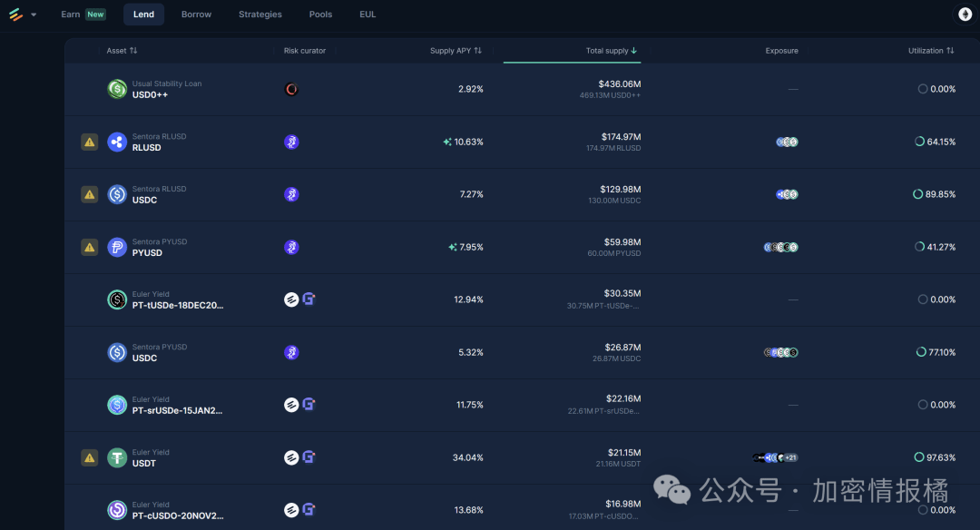Open the PT-cUSDO-20NOV2... market name
Image resolution: width=980 pixels, height=530 pixels.
point(178,515)
